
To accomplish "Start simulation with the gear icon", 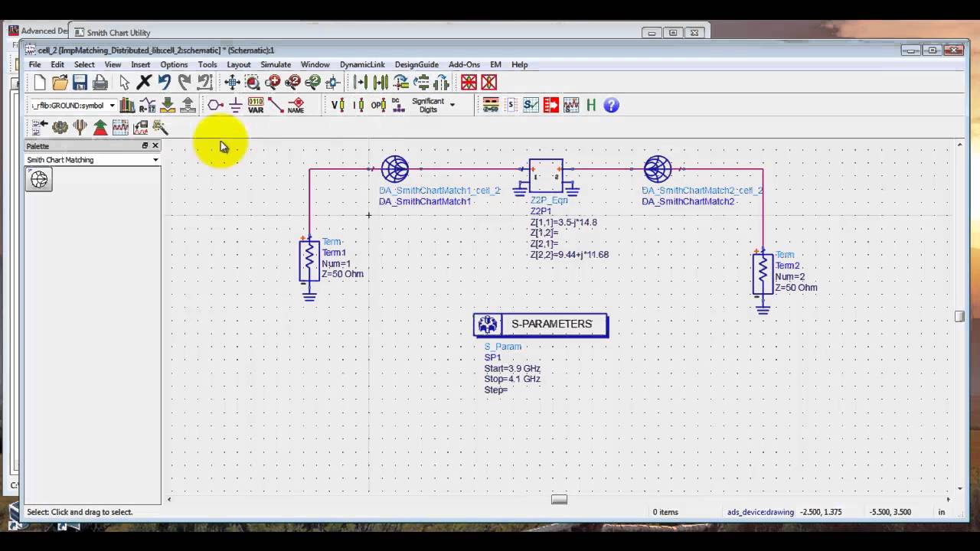I will click(60, 127).
